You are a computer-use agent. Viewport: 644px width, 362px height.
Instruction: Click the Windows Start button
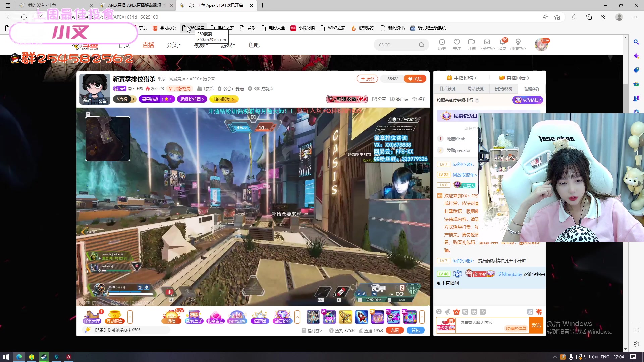click(x=6, y=357)
